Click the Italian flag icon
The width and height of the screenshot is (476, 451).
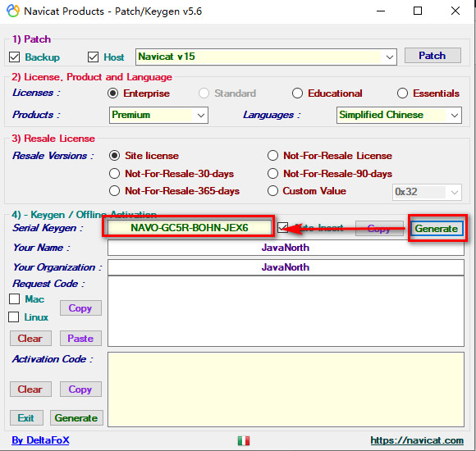click(244, 440)
